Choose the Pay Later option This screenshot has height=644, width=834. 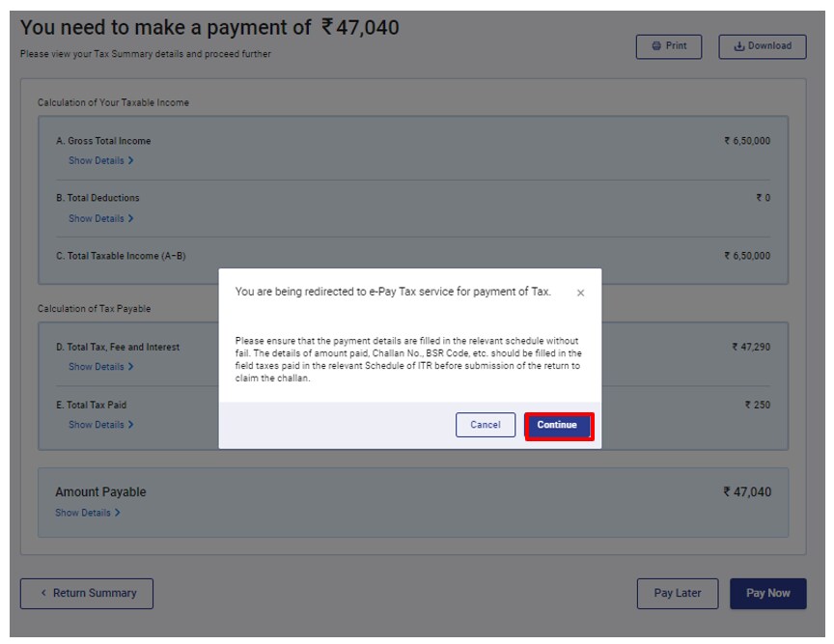(x=677, y=593)
